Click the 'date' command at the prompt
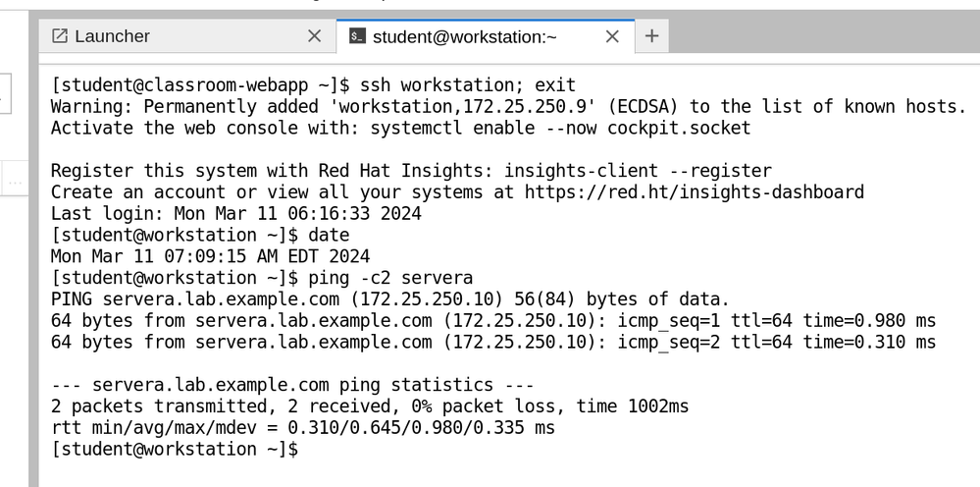Screen dimensions: 980x487 (328, 236)
